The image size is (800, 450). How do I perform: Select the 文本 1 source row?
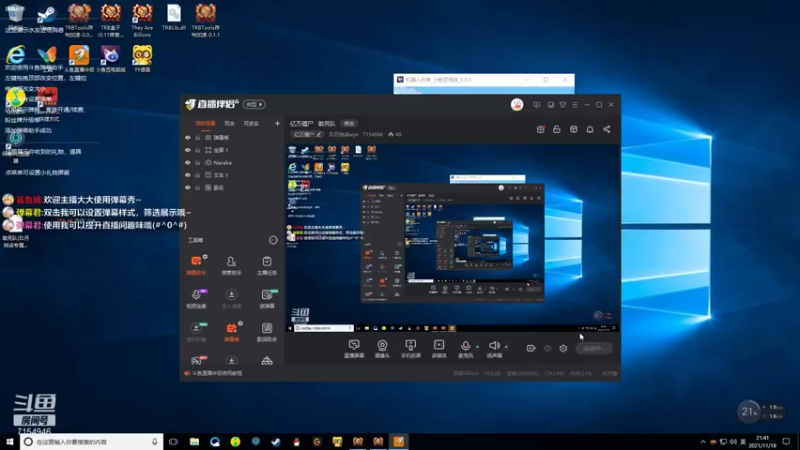(232, 175)
